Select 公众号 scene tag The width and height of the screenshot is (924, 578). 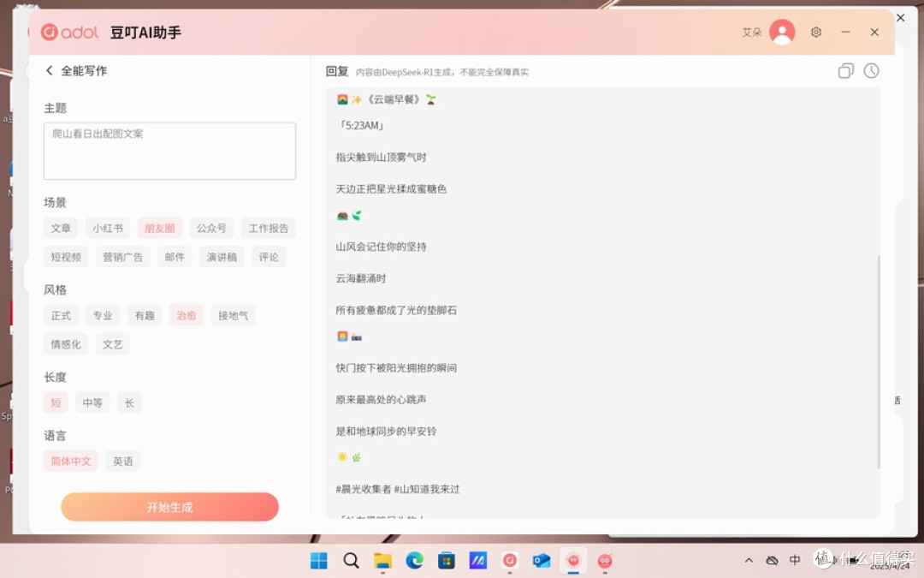211,229
